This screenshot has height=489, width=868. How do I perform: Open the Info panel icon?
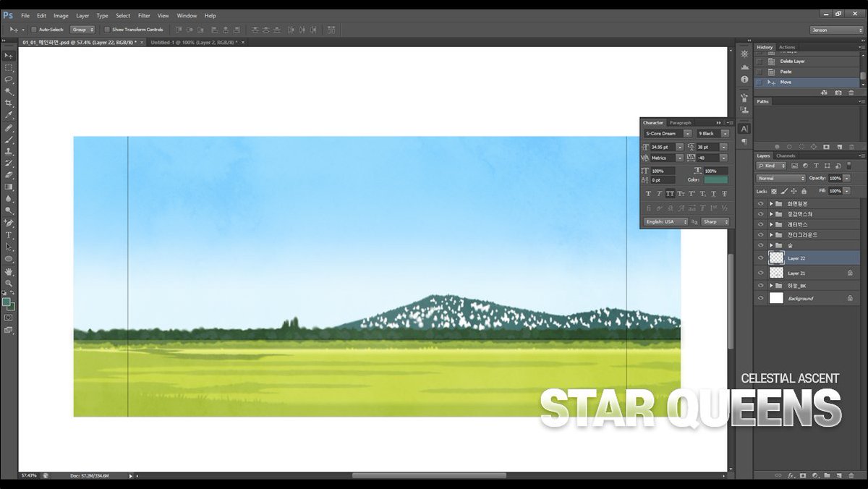[744, 79]
